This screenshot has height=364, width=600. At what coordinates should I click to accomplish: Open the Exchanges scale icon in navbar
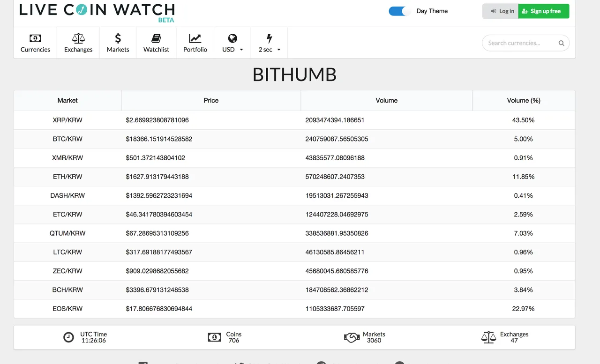tap(78, 38)
